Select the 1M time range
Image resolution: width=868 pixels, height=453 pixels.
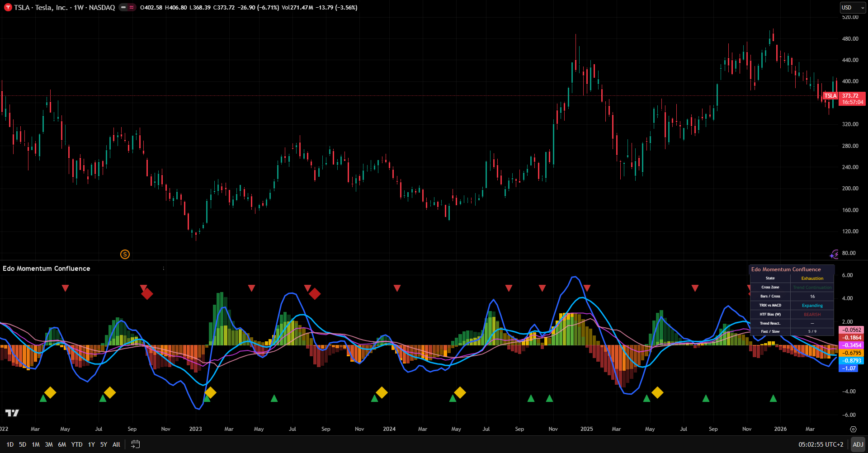pos(36,444)
